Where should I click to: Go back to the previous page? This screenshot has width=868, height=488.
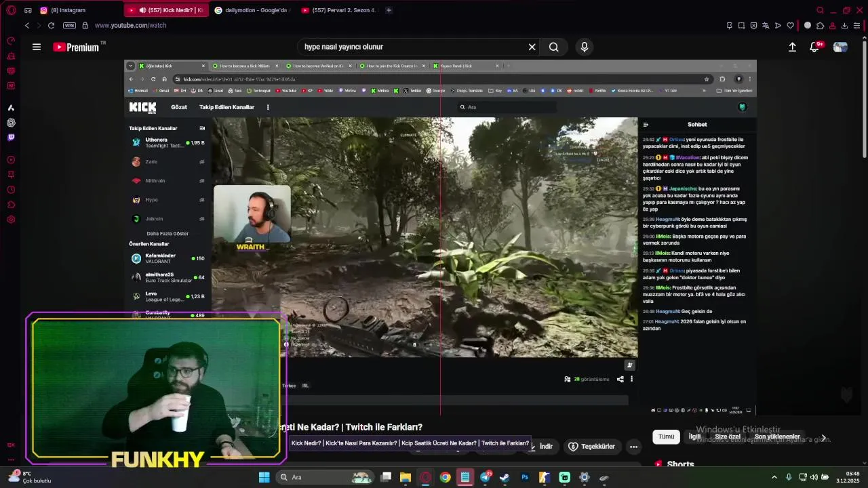click(27, 25)
